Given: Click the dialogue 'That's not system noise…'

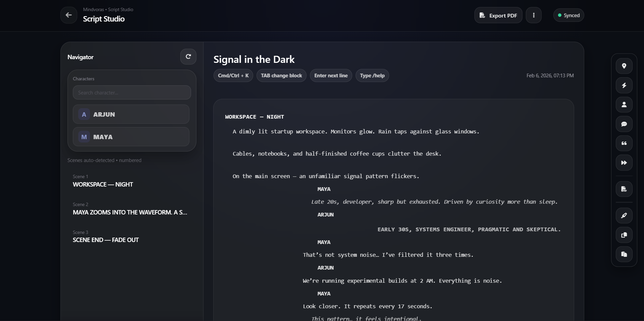Looking at the screenshot, I should point(388,255).
